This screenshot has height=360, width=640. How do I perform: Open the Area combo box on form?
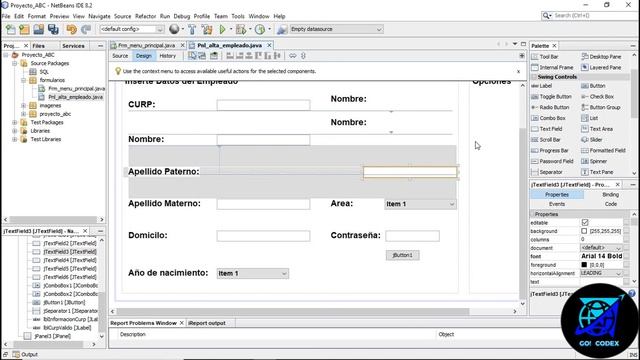tap(420, 204)
